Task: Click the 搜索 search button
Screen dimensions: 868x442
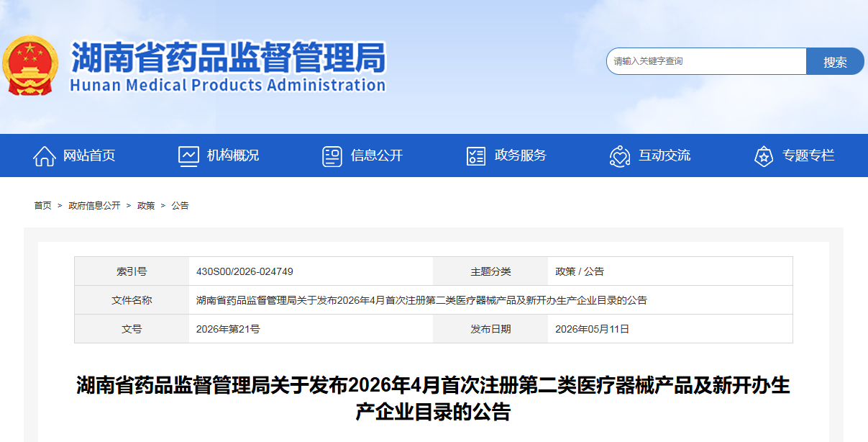Action: click(835, 61)
